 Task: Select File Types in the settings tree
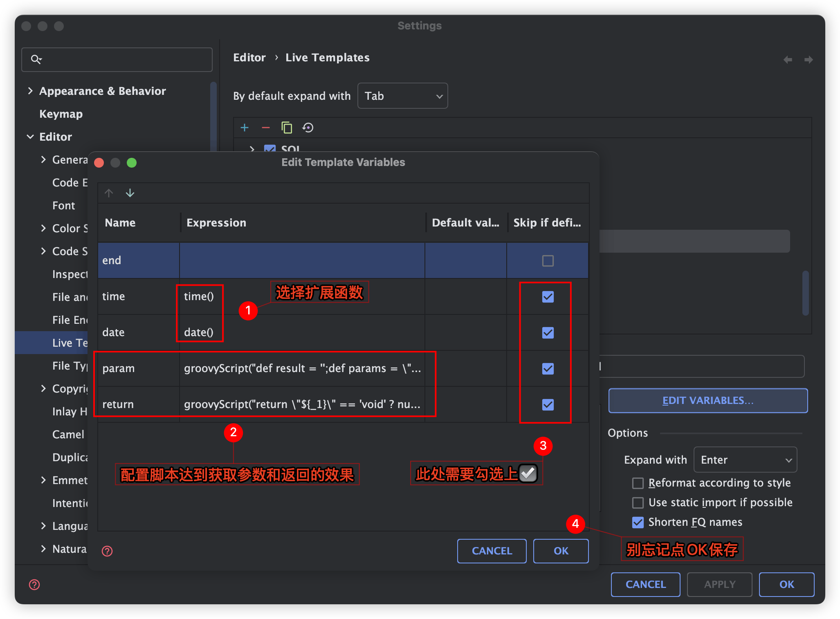[70, 366]
